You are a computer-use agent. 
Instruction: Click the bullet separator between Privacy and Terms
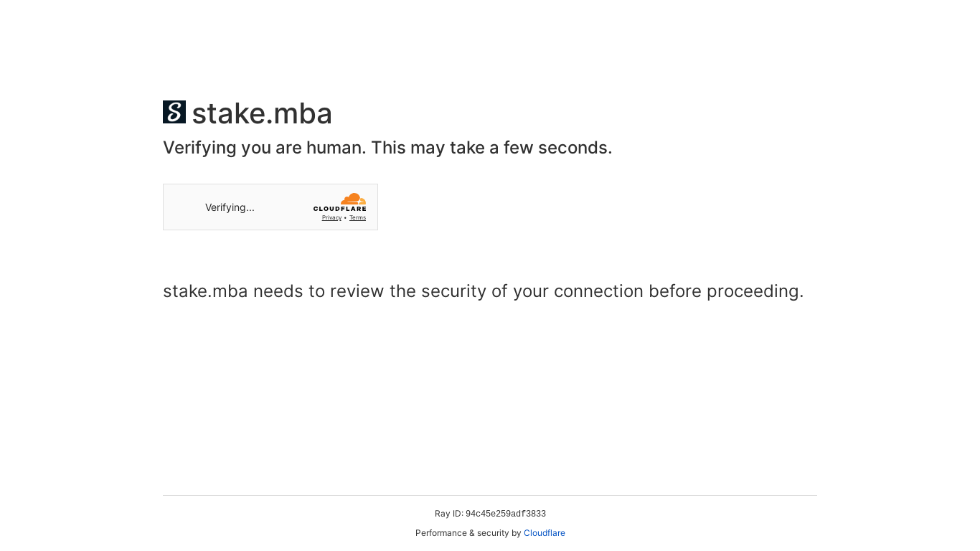345,217
